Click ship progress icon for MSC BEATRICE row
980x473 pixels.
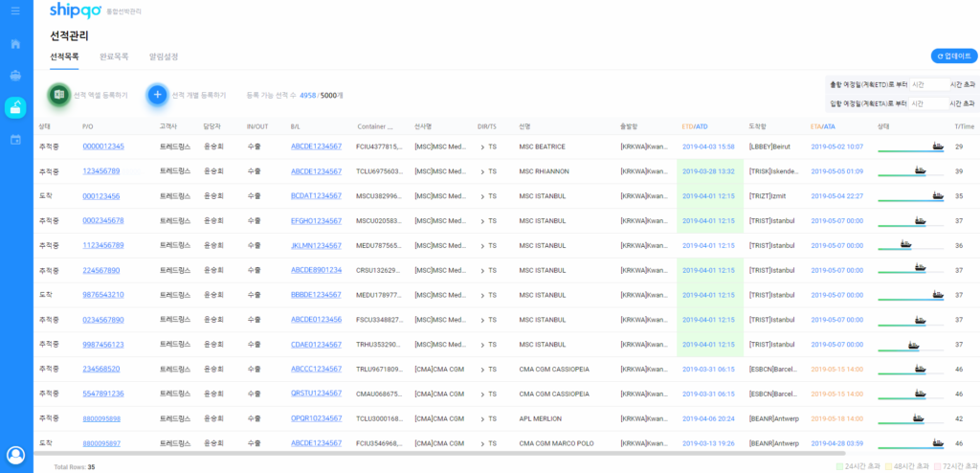(x=938, y=146)
